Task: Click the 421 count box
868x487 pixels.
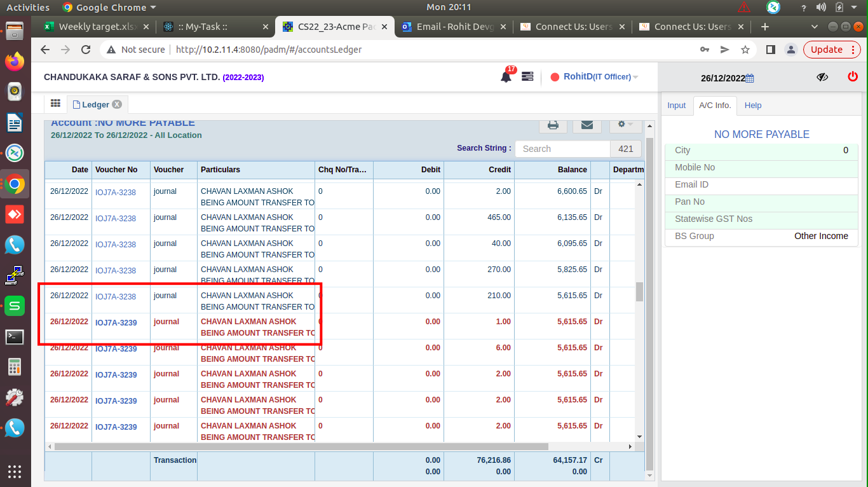Action: [626, 149]
